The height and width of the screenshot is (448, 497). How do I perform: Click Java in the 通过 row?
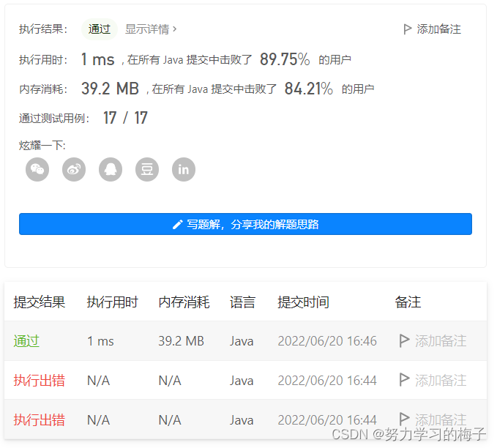pyautogui.click(x=242, y=341)
